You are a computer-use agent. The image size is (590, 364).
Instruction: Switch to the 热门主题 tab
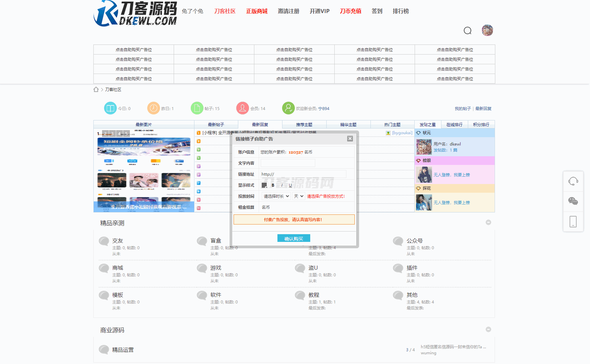point(392,124)
